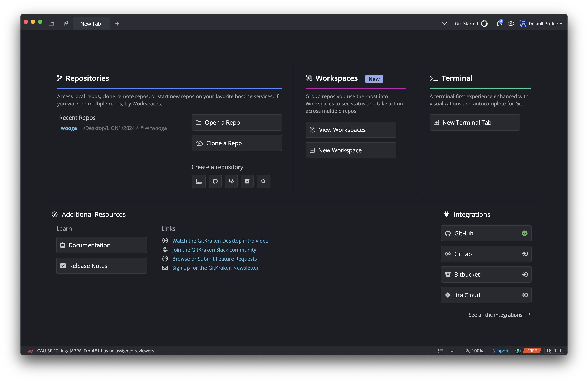Create a repository on Azure DevOps icon
This screenshot has width=588, height=382.
click(263, 181)
